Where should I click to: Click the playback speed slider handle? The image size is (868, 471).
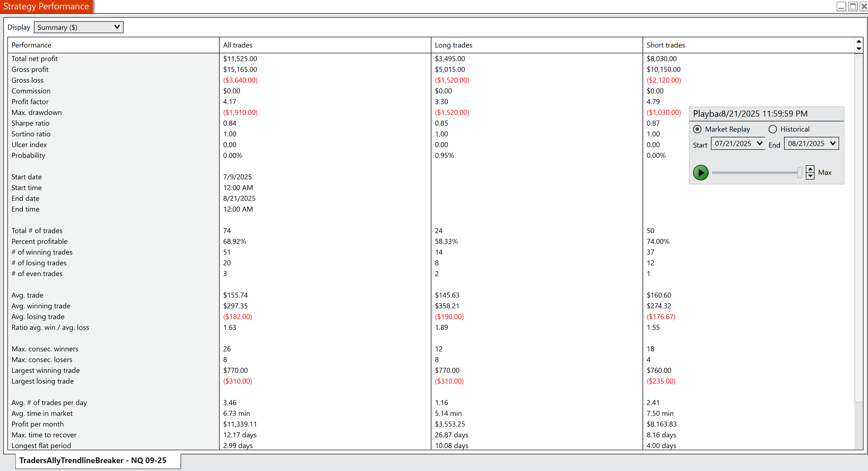[x=800, y=172]
